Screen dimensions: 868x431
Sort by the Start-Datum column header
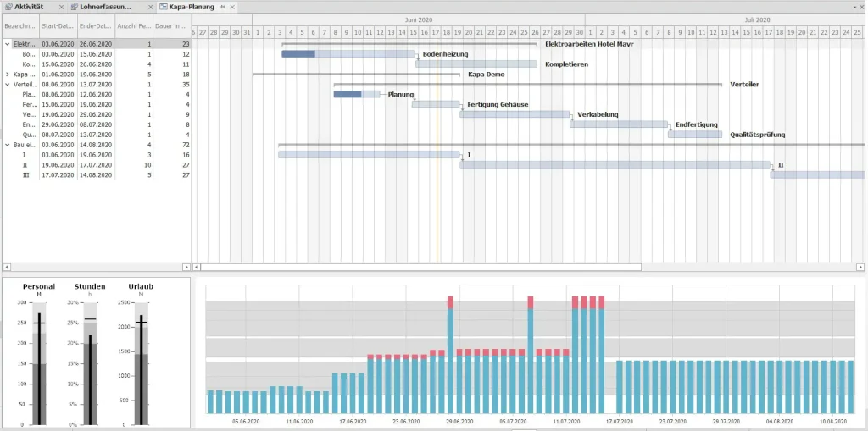tap(58, 26)
